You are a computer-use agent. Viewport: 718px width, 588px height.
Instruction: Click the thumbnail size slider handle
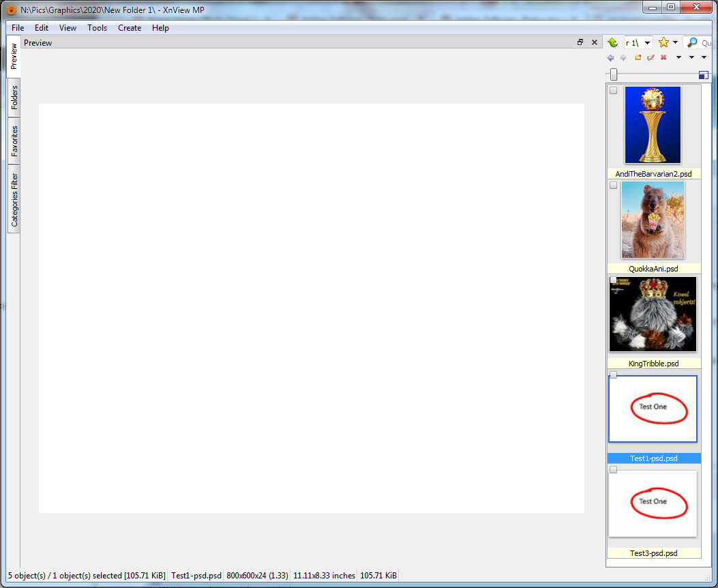point(614,74)
